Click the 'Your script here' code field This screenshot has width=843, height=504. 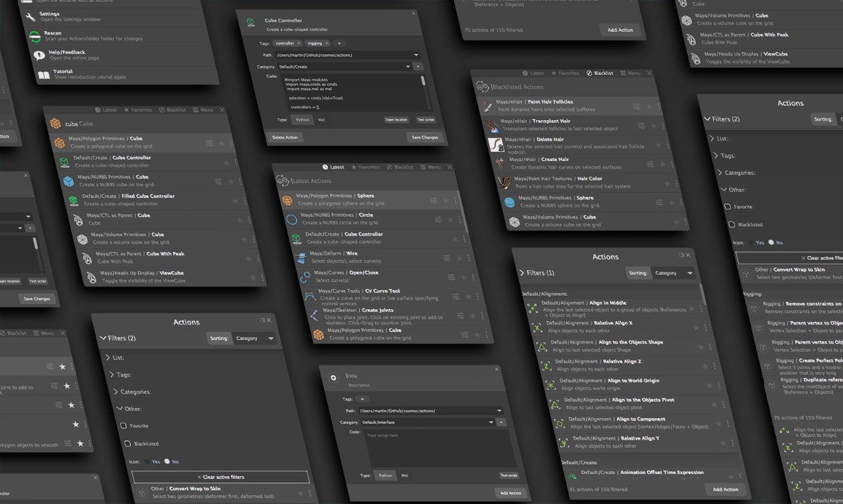440,448
